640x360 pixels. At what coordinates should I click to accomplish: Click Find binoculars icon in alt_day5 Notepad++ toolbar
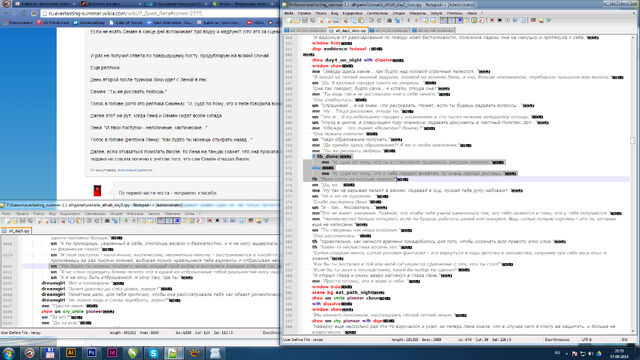coord(107,221)
